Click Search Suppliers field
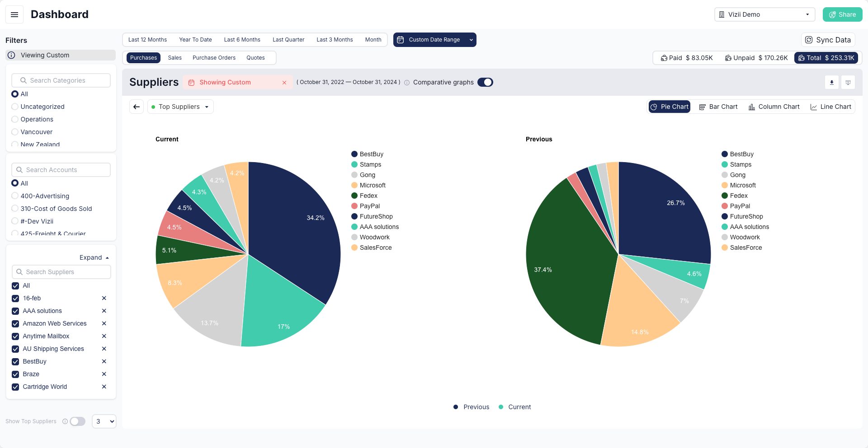This screenshot has height=448, width=868. 61,272
